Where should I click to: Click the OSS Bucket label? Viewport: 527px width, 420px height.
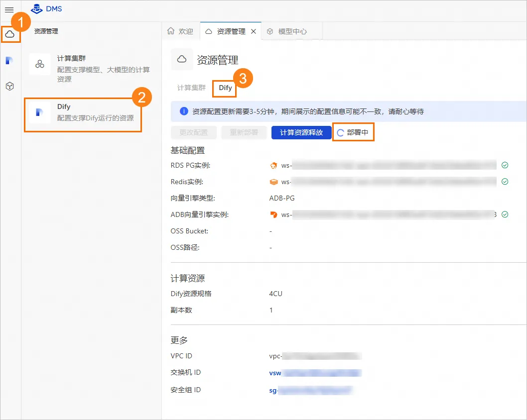click(190, 231)
